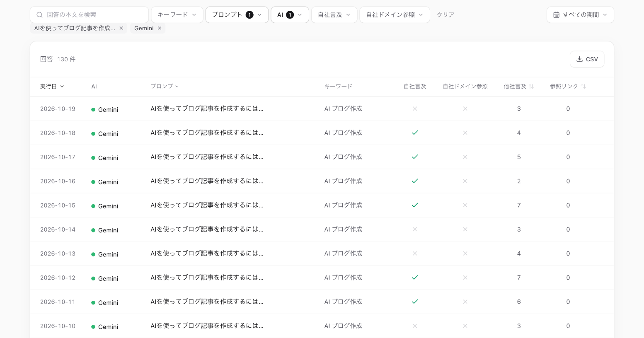Open the AI filter dropdown
Screen dimensions: 644x338
(x=290, y=15)
